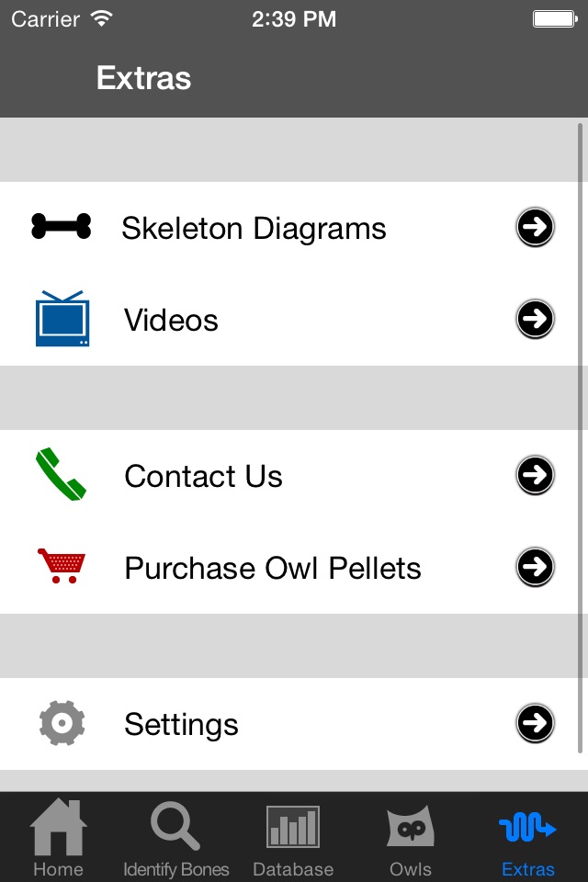588x882 pixels.
Task: Open the Identify Bones tab
Action: [175, 838]
